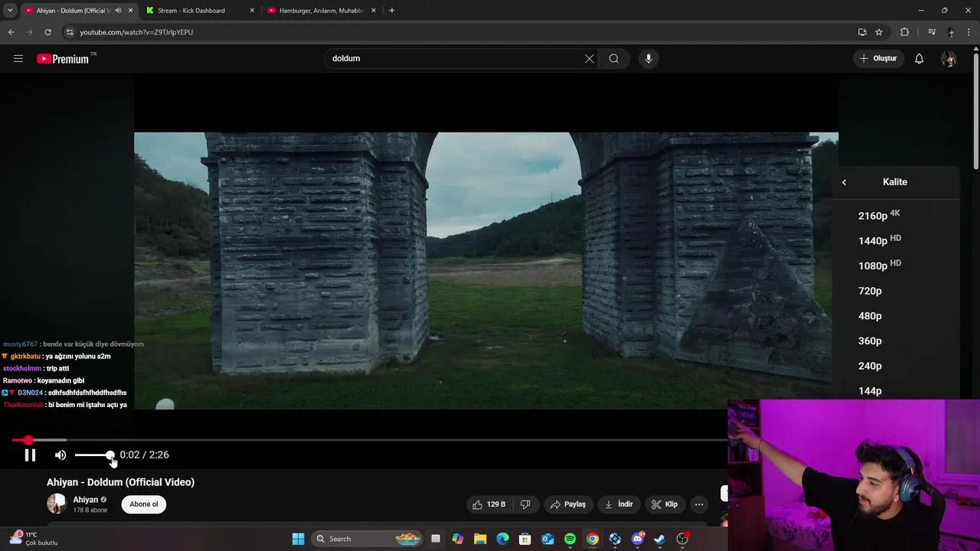This screenshot has width=980, height=551.
Task: Reload the browser page
Action: 47,32
